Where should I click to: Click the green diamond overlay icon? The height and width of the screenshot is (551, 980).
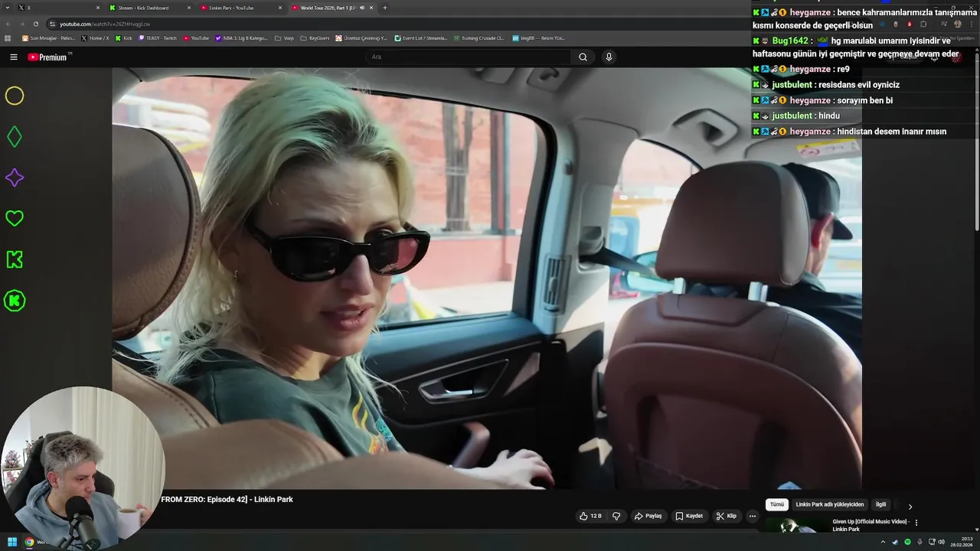(15, 137)
